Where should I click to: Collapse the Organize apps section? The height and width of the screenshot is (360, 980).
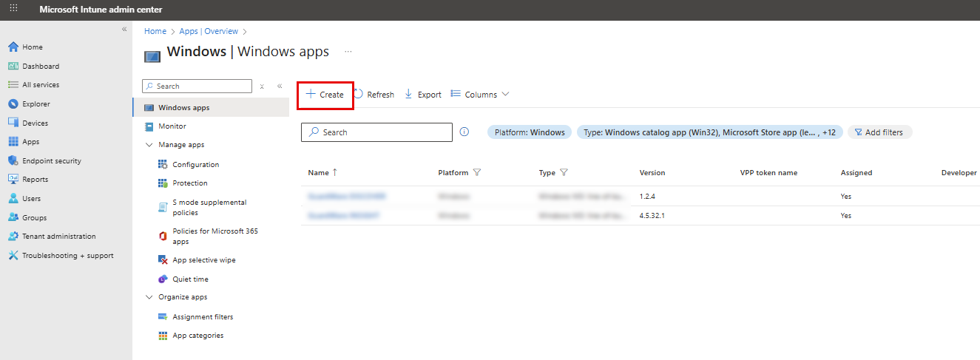click(149, 297)
